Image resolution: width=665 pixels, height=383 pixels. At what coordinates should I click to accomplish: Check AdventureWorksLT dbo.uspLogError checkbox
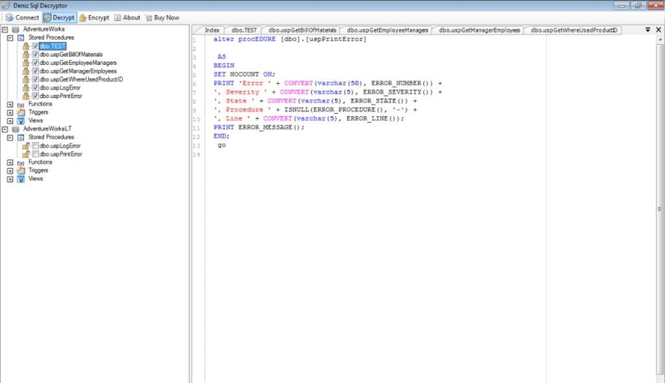36,145
